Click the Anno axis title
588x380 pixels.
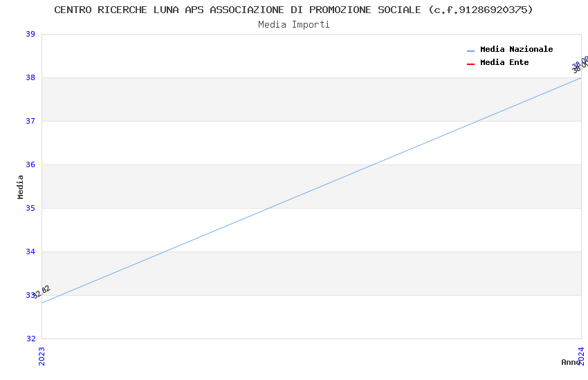pos(571,362)
